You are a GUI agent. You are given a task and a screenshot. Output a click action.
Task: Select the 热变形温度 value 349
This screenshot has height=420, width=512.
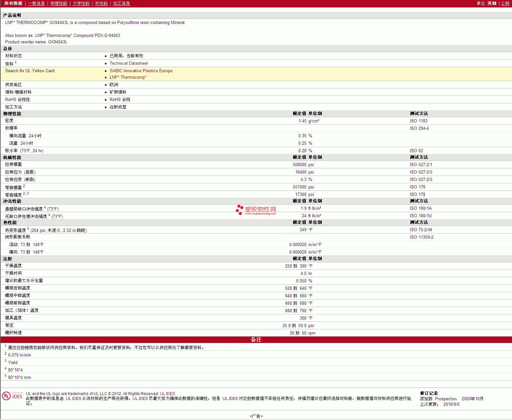(x=303, y=230)
